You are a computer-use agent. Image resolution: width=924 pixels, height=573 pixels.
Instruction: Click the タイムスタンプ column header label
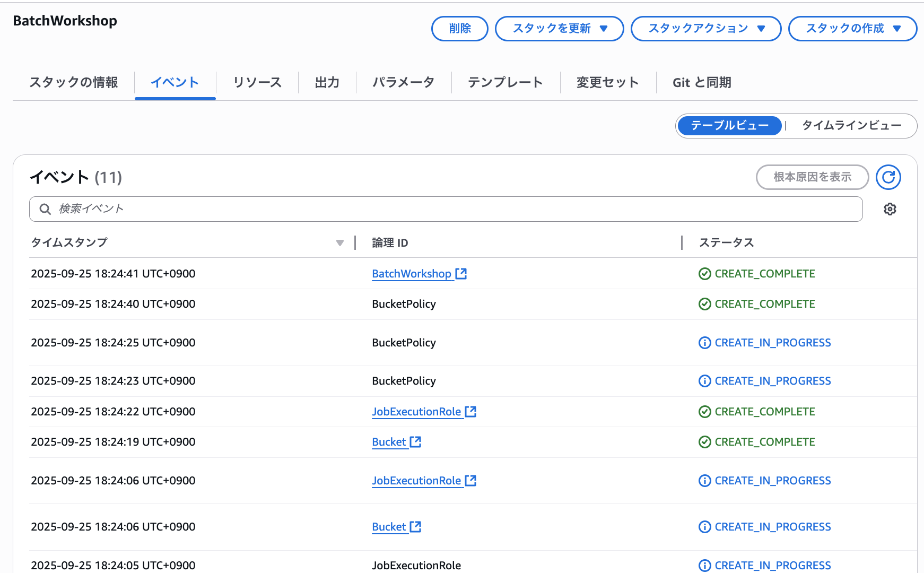click(x=69, y=243)
